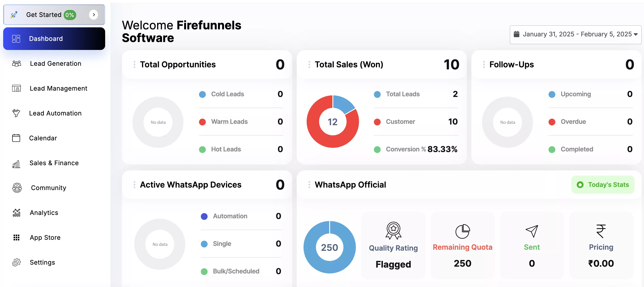The height and width of the screenshot is (287, 644).
Task: Click the Upcoming follow-ups row
Action: [x=591, y=94]
